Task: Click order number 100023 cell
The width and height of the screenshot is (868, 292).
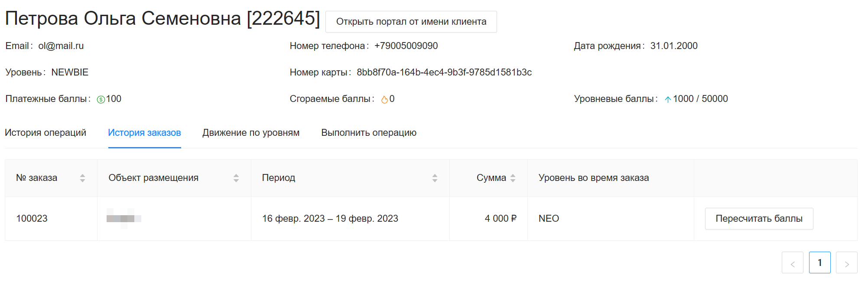Action: [x=32, y=219]
